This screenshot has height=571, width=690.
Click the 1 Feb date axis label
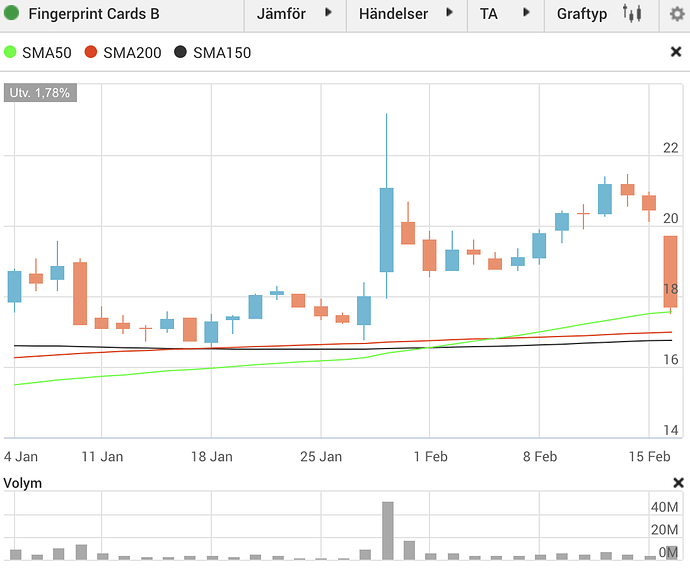430,457
